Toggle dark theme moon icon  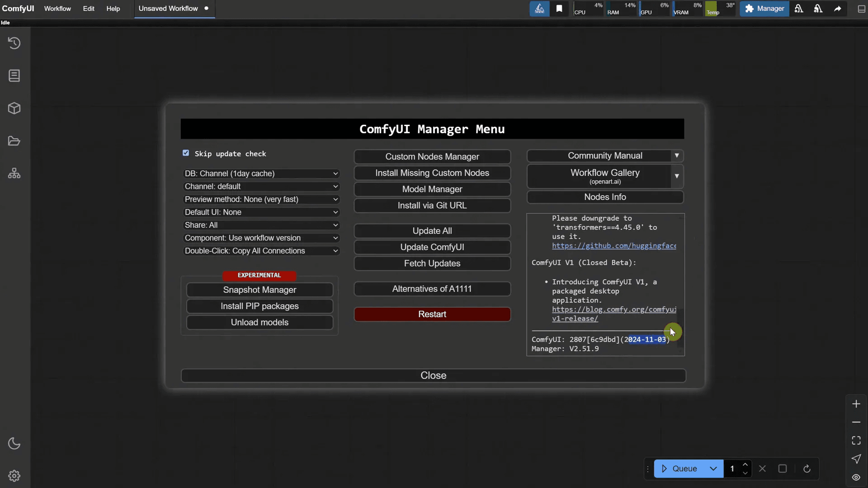pos(14,443)
